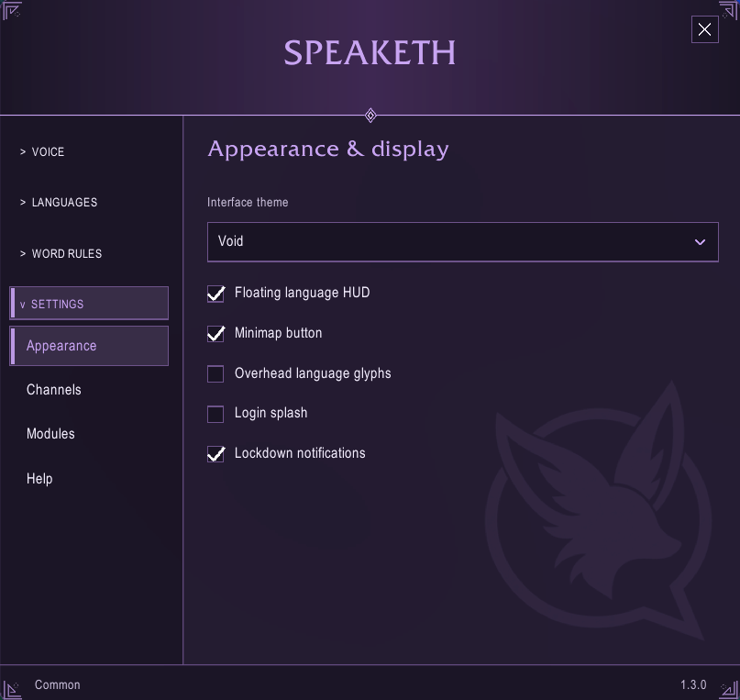The width and height of the screenshot is (740, 700).
Task: Click the Common language status text
Action: coord(57,685)
